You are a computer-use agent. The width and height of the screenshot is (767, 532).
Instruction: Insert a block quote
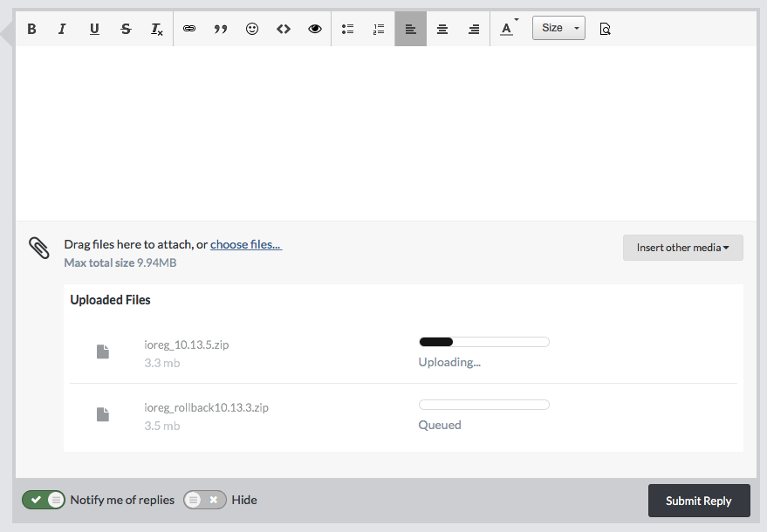(x=221, y=29)
